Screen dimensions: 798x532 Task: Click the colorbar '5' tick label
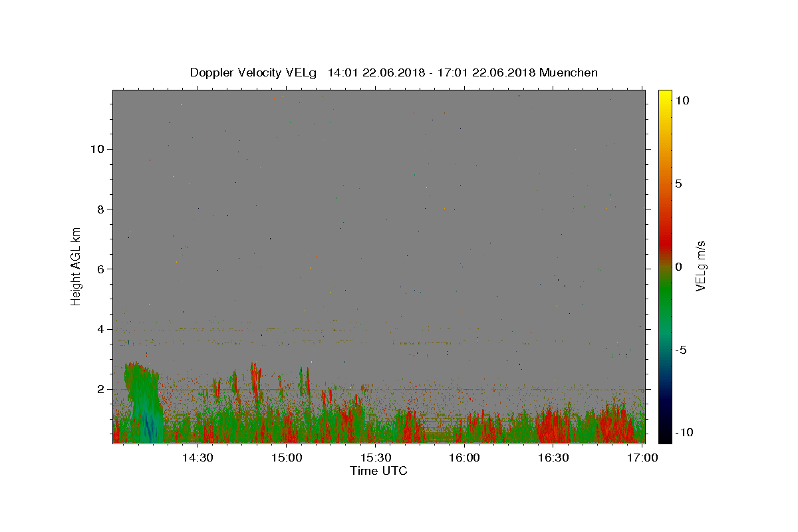pos(678,184)
